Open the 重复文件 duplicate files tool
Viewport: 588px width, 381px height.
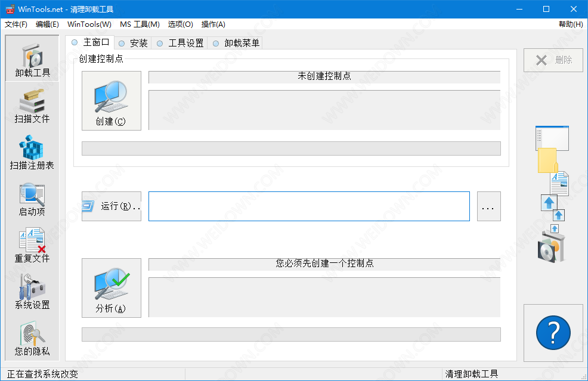pos(32,246)
